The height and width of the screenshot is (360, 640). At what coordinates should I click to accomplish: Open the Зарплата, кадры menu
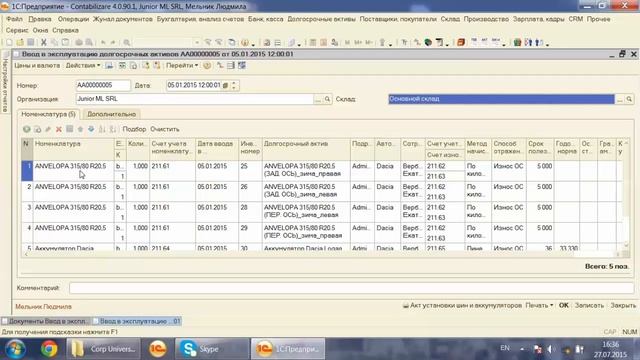coord(539,19)
